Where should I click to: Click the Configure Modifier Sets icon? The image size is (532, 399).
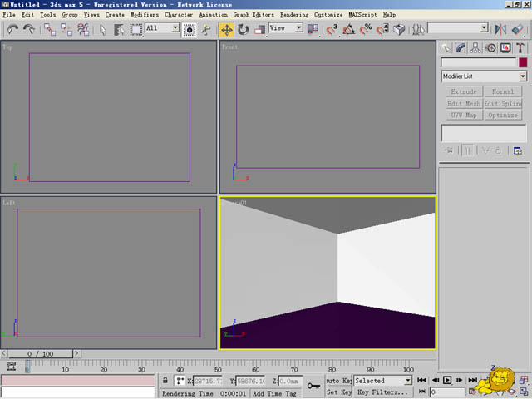click(x=517, y=150)
